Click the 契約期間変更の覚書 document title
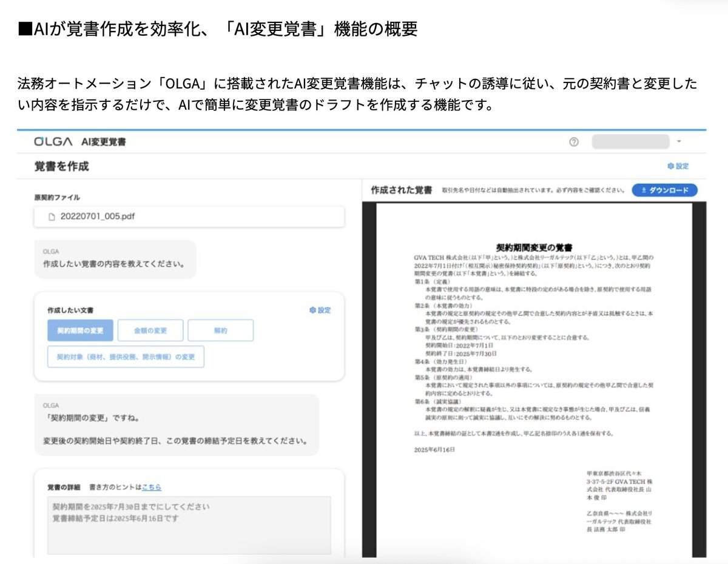This screenshot has width=728, height=564. point(534,248)
